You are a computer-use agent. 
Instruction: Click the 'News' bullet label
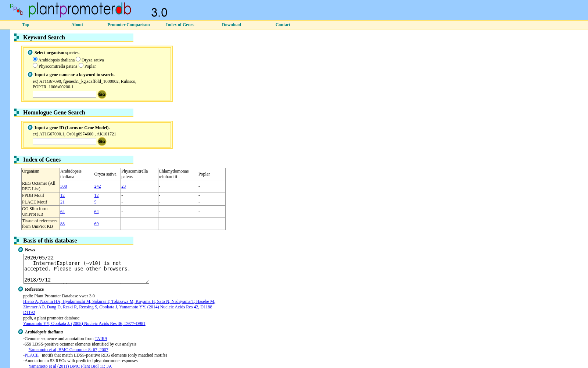click(30, 250)
